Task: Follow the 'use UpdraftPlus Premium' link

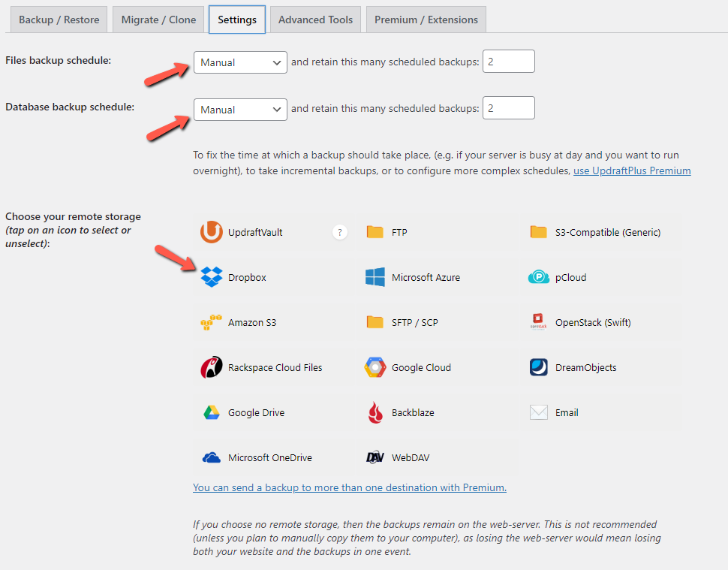Action: tap(632, 170)
